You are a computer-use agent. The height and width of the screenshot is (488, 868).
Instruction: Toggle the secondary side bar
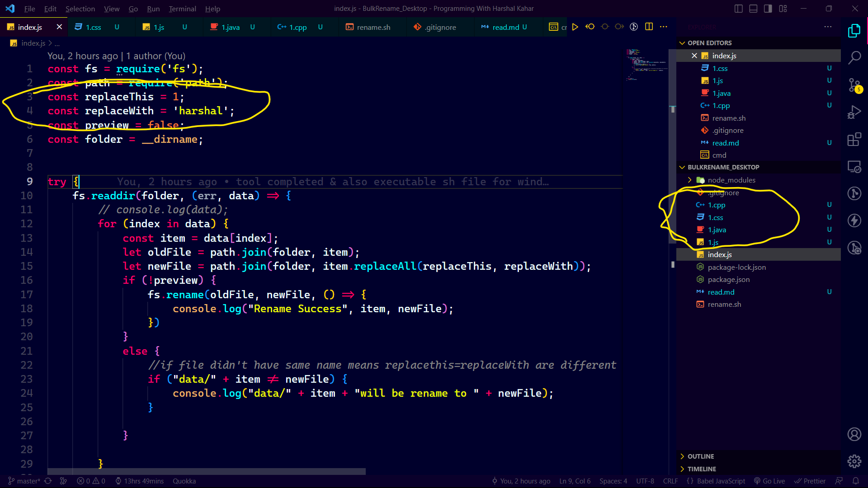click(767, 8)
